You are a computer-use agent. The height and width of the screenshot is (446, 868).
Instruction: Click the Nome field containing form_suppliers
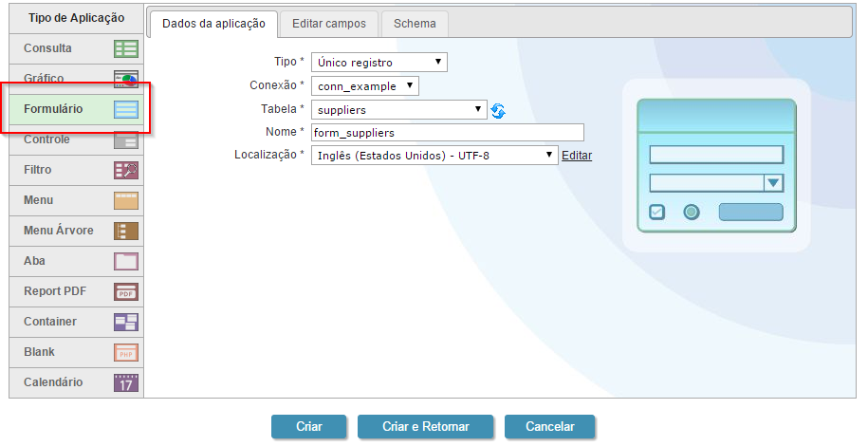click(447, 133)
